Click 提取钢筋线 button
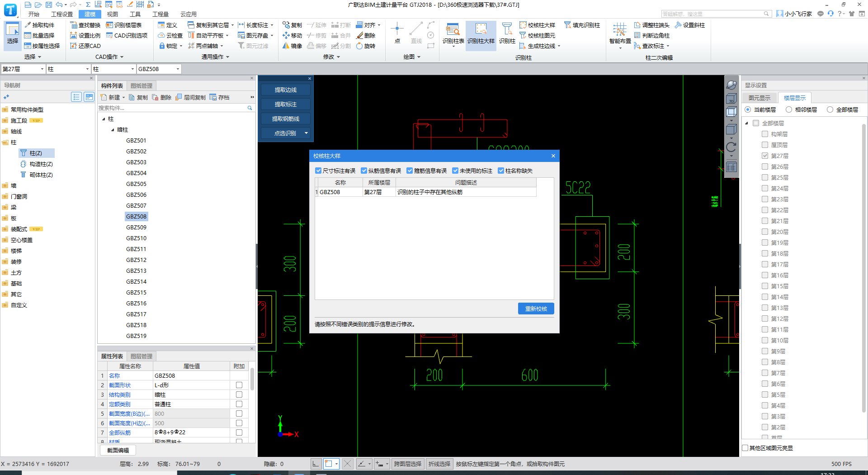Image resolution: width=868 pixels, height=475 pixels. 286,119
